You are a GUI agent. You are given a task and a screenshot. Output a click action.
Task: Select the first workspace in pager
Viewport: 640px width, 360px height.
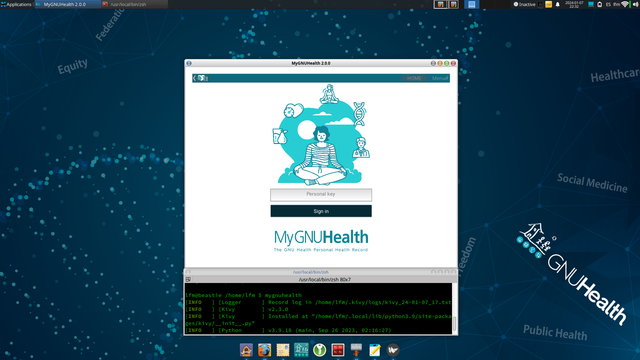(440, 4)
